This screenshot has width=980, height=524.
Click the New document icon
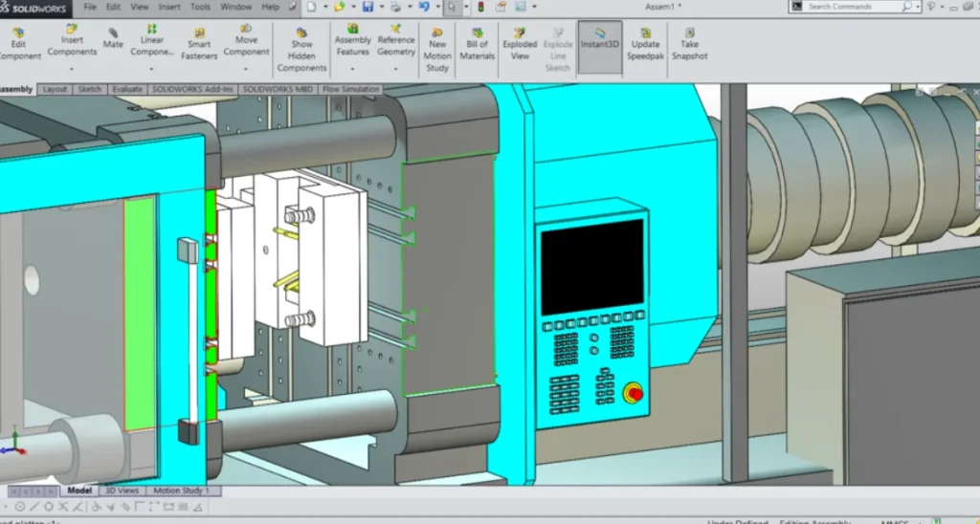coord(311,7)
